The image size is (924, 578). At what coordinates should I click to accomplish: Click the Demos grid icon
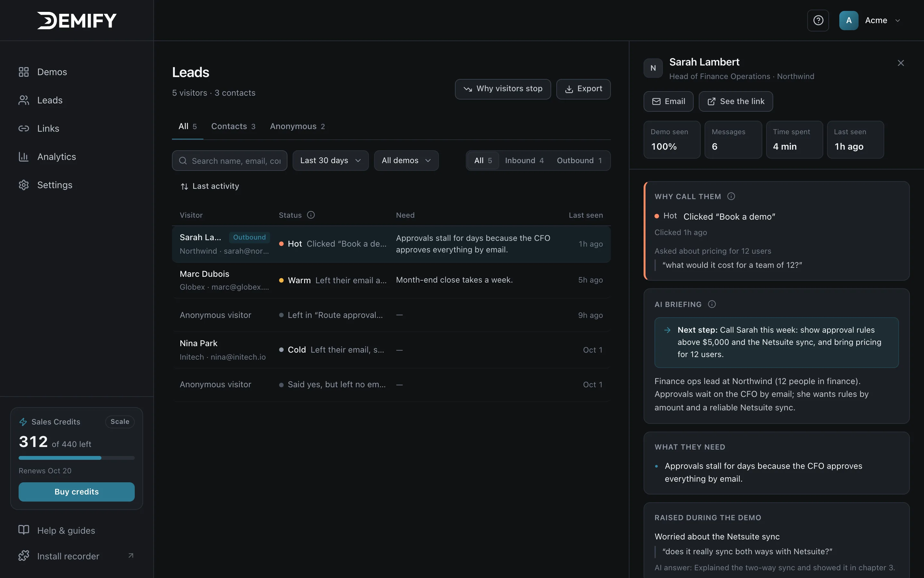tap(24, 72)
